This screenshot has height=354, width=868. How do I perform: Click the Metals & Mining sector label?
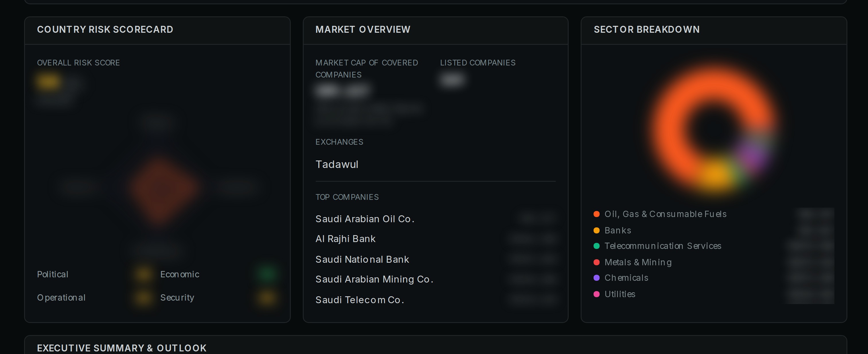pos(638,262)
